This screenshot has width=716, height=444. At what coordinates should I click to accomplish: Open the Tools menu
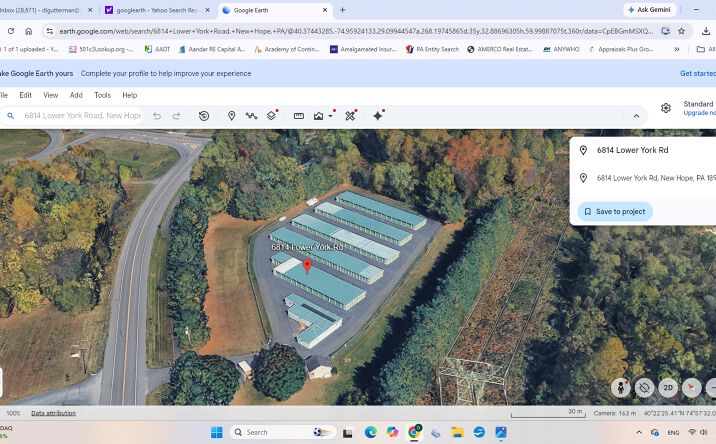click(102, 95)
